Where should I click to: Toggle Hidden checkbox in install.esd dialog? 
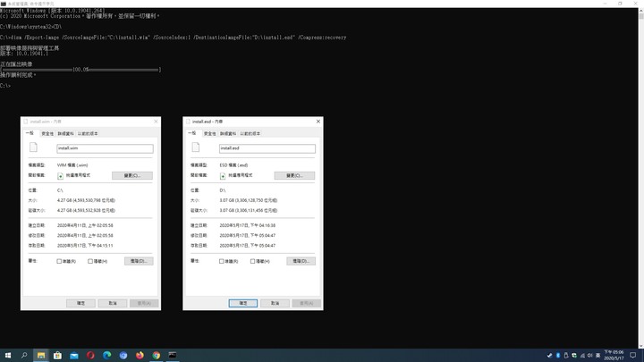252,261
